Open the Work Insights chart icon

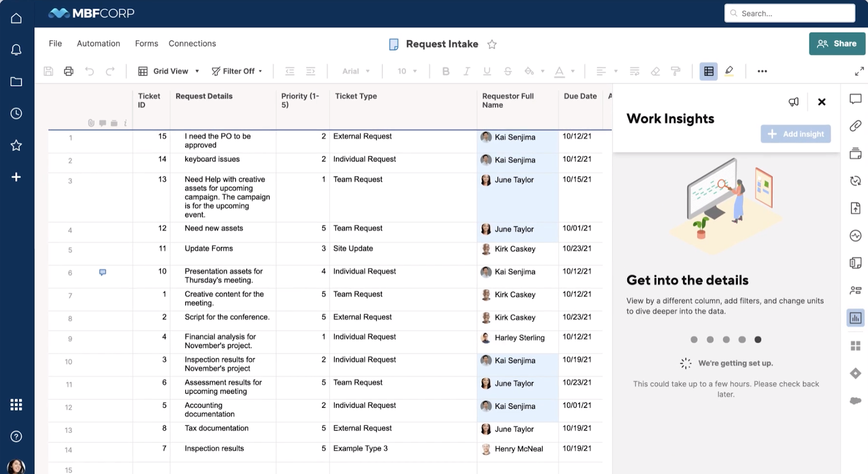[x=856, y=318]
